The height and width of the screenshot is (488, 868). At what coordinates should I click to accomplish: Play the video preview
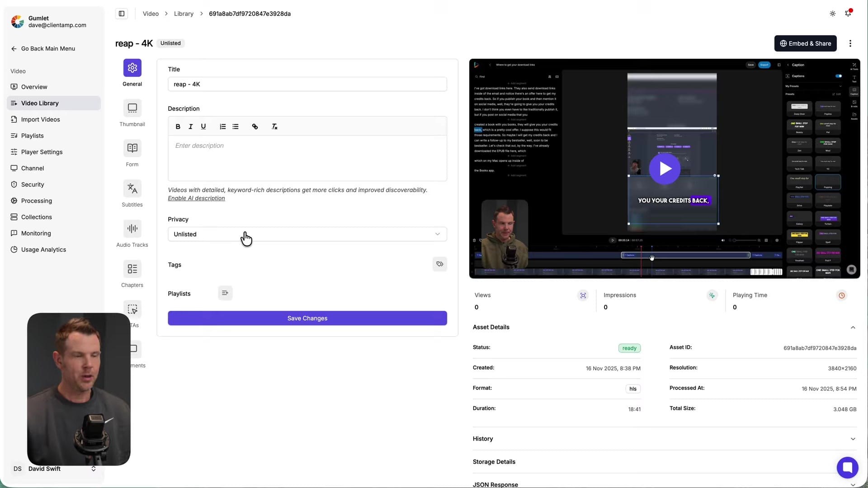665,169
